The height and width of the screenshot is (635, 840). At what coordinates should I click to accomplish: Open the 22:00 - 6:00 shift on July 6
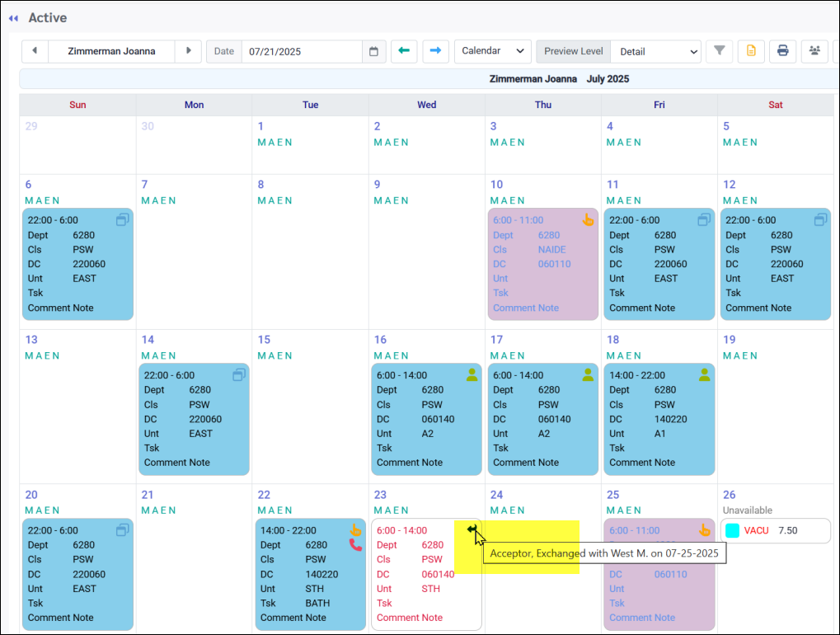pos(77,264)
